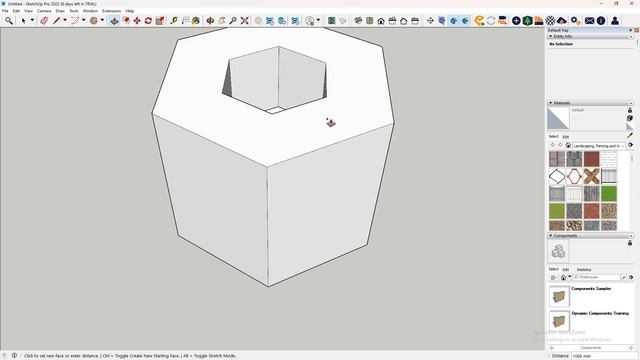Click the cloud download toolbar icon
640x360 pixels.
[x=562, y=20]
